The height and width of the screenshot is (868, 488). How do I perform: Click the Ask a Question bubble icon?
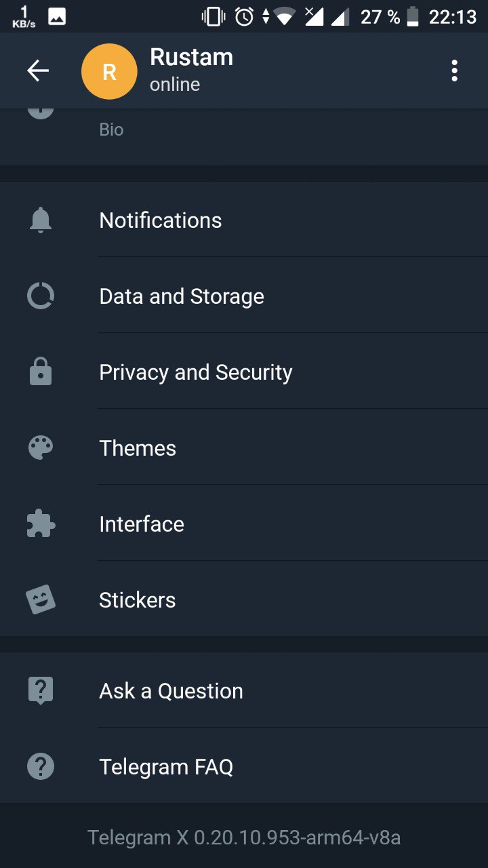(x=41, y=691)
